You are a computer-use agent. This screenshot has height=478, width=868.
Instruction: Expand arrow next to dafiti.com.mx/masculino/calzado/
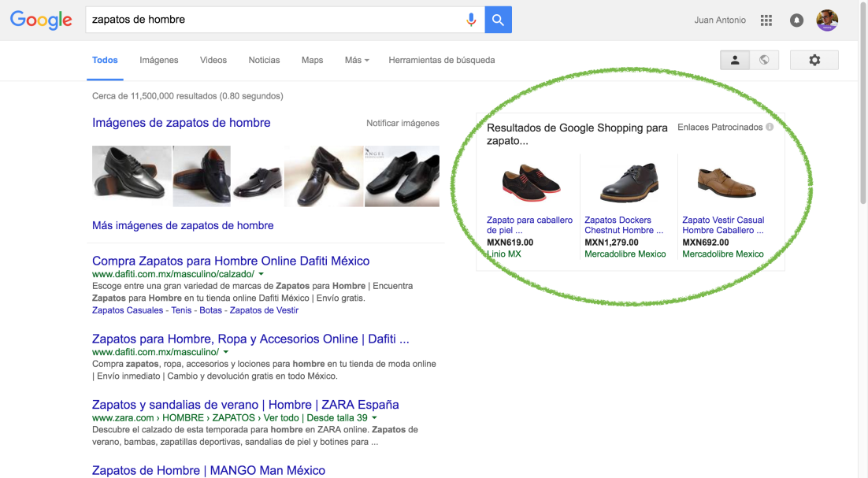tap(262, 274)
